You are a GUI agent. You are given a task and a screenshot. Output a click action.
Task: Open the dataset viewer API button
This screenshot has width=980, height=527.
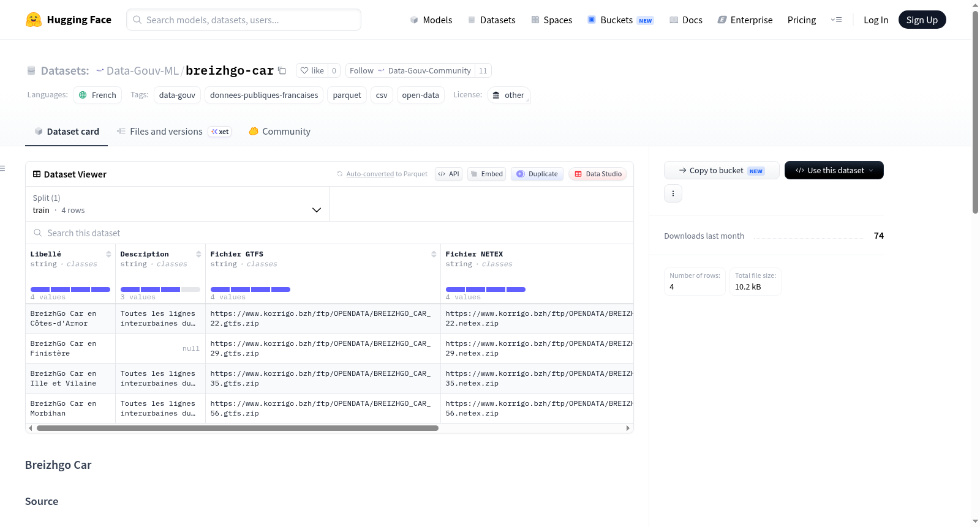tap(448, 174)
